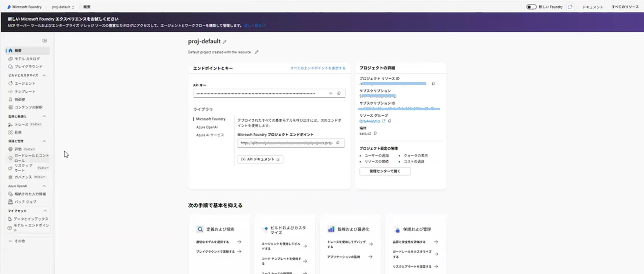Click the バッチ ジョブ sidebar icon
This screenshot has height=274, width=644.
pyautogui.click(x=10, y=202)
